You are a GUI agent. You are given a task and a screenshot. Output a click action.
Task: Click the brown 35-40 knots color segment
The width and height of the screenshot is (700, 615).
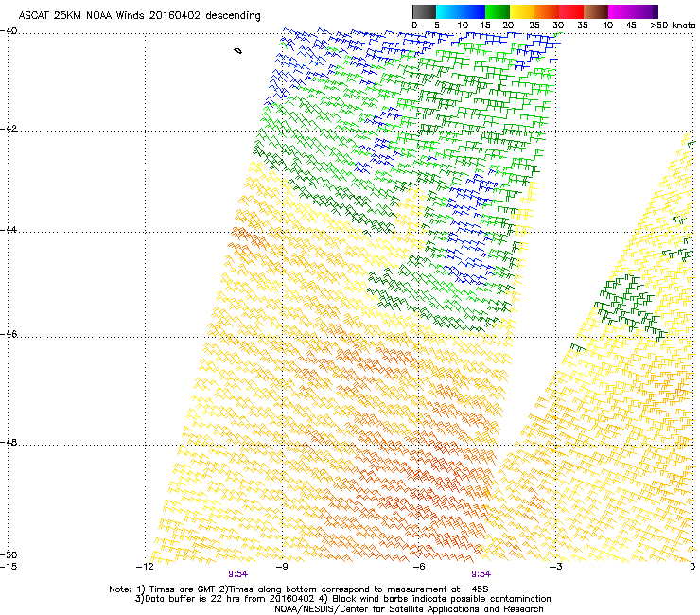point(596,11)
